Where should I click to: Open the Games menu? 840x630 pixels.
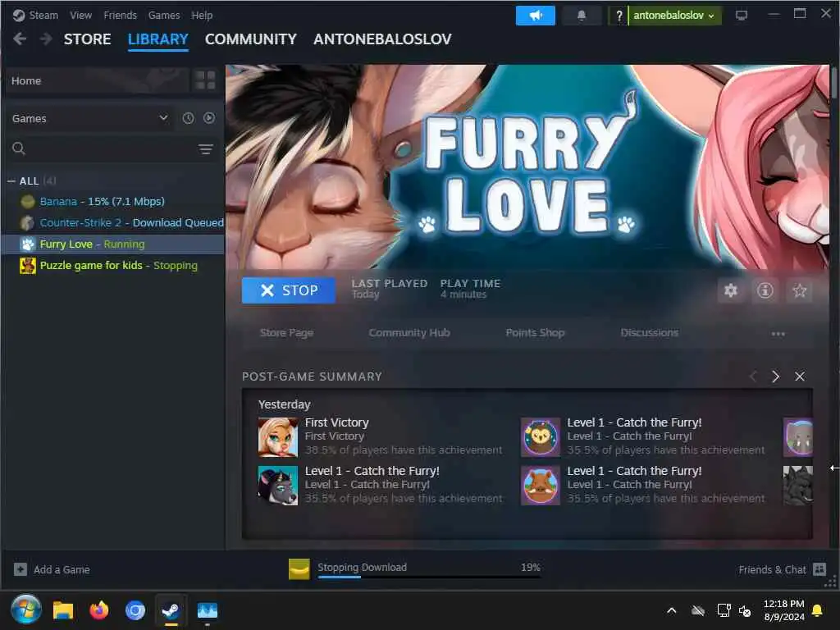click(164, 16)
